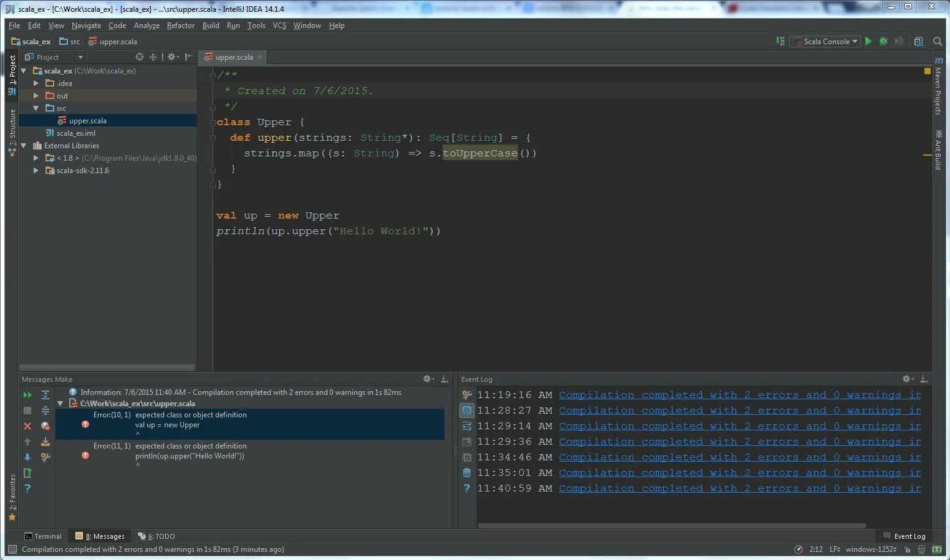The width and height of the screenshot is (950, 560).
Task: Open the Project Structure toolbar icon
Action: click(918, 41)
